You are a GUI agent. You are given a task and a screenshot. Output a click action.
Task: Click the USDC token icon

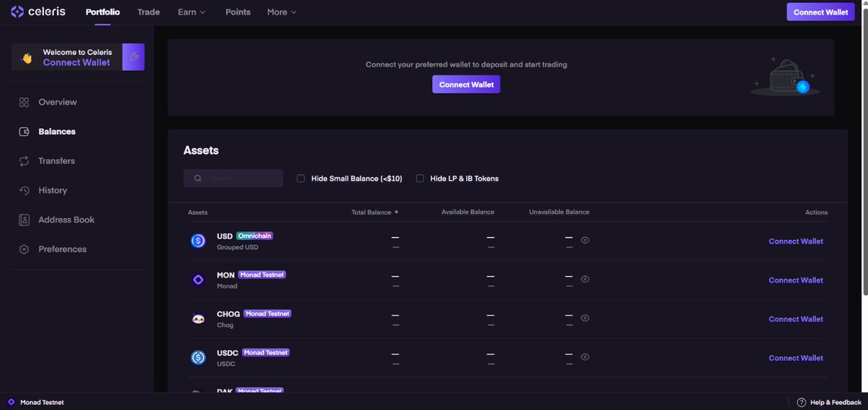tap(198, 357)
